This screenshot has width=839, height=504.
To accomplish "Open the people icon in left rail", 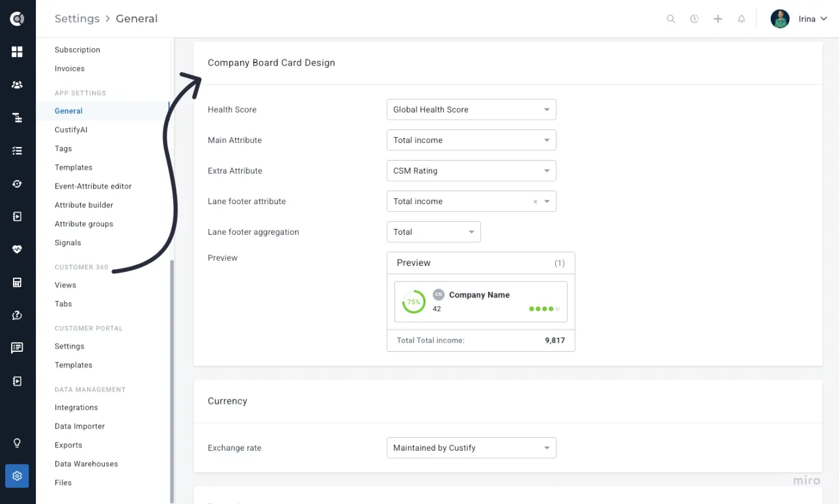I will point(18,85).
